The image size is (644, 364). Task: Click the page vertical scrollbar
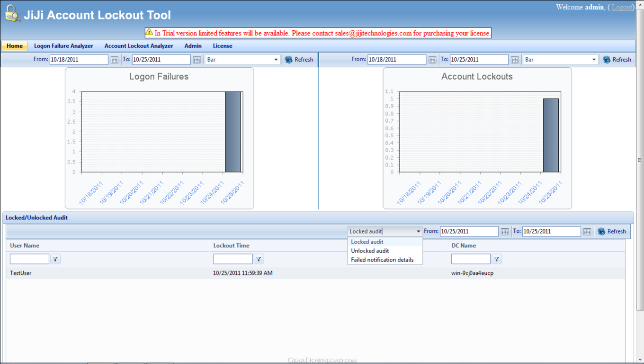click(x=640, y=160)
